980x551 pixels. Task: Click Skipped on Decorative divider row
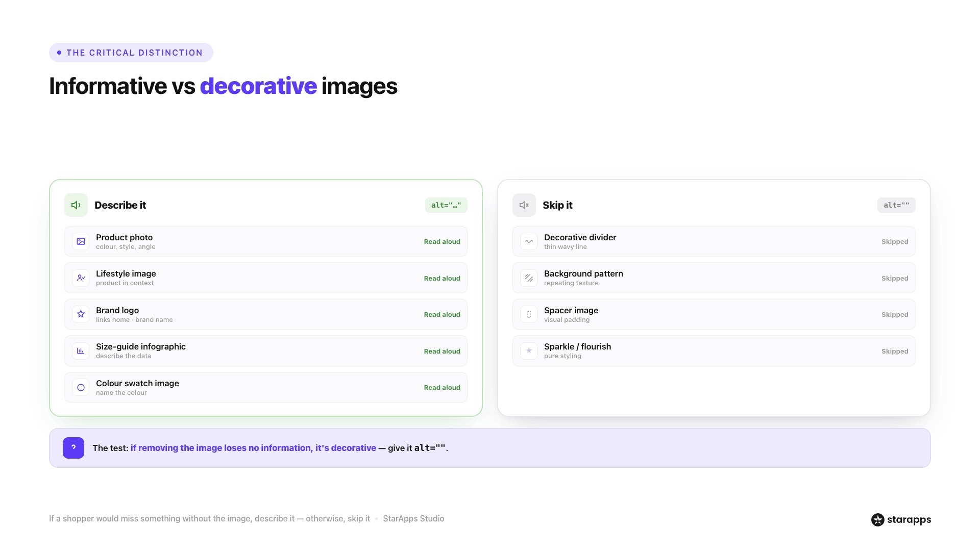pyautogui.click(x=895, y=242)
